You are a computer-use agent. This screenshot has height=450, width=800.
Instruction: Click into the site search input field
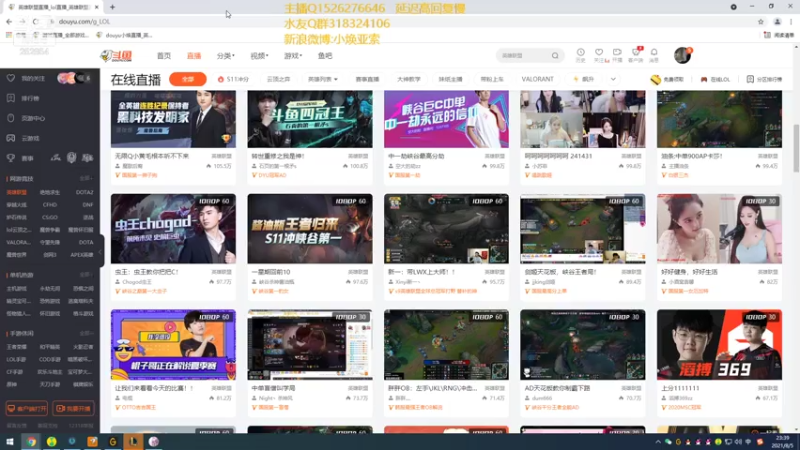click(524, 56)
